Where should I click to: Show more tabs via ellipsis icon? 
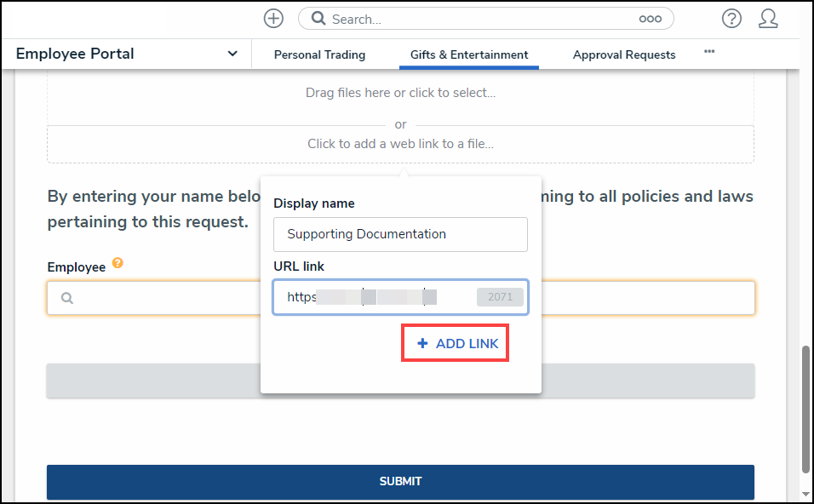point(709,52)
